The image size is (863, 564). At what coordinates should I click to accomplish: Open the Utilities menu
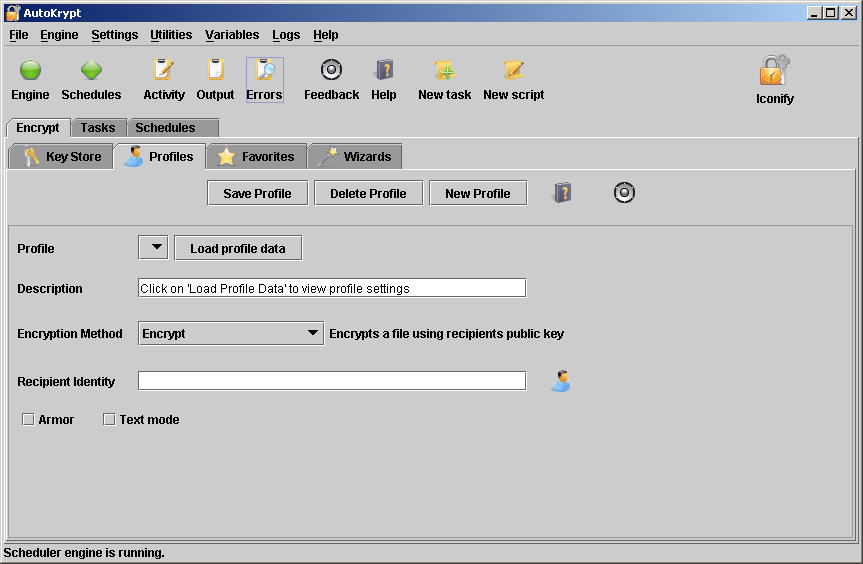[x=171, y=35]
